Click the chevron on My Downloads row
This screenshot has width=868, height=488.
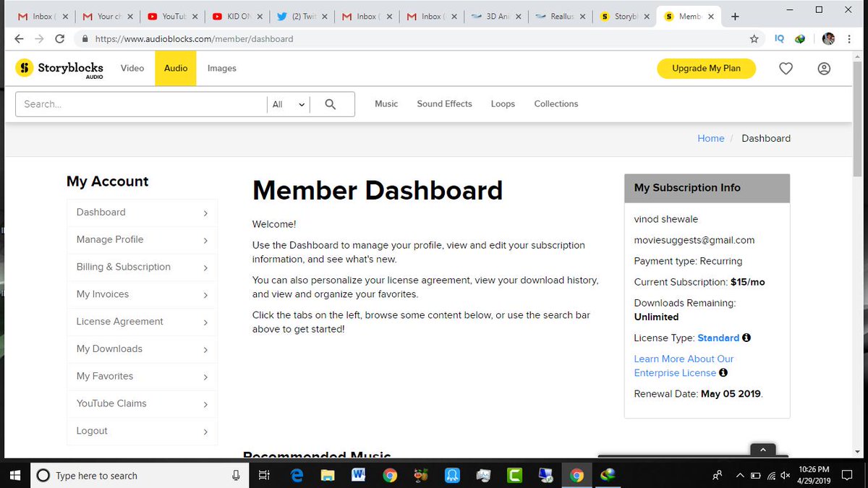click(x=205, y=350)
